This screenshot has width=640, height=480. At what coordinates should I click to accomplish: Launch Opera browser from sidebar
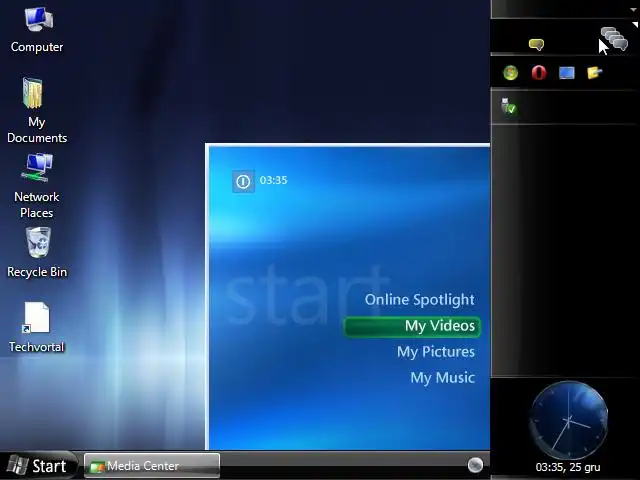point(539,73)
